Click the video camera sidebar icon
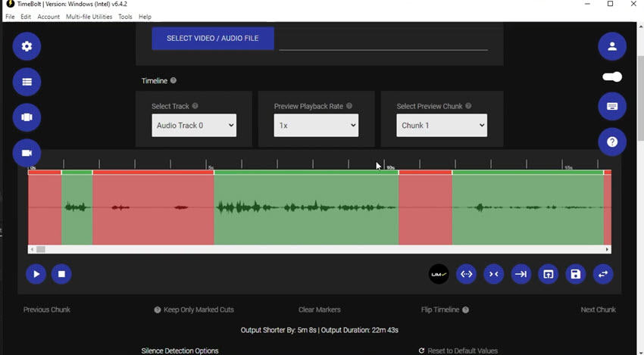This screenshot has height=355, width=644. [x=27, y=153]
